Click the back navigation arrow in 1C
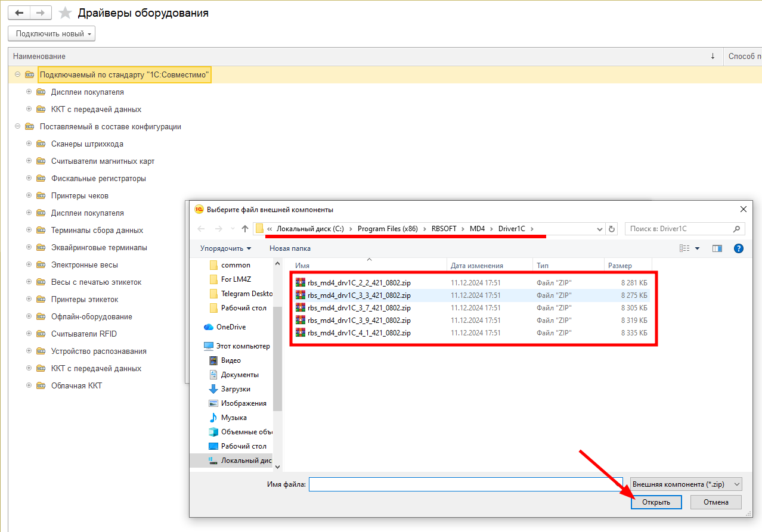 pos(18,13)
